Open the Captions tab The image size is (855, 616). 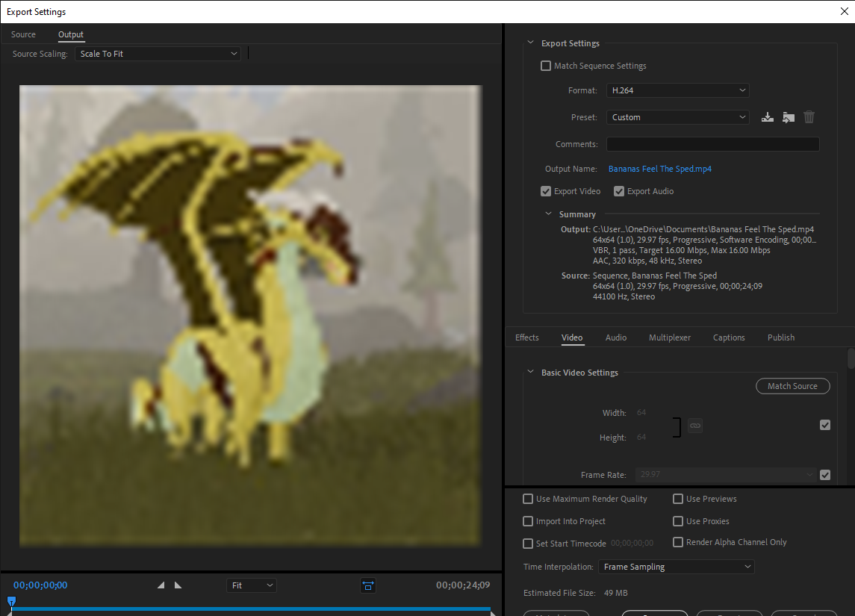[728, 337]
